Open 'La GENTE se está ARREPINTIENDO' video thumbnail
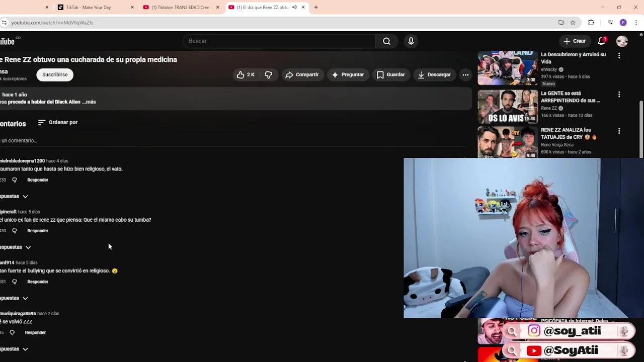Image resolution: width=644 pixels, height=362 pixels. point(508,107)
